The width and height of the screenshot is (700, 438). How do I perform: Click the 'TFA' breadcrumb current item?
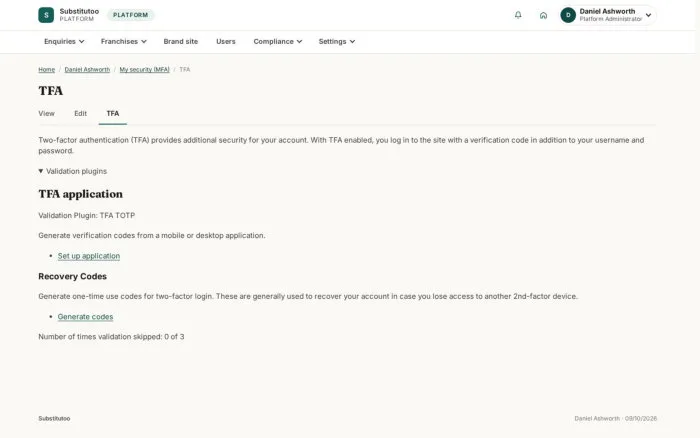185,70
